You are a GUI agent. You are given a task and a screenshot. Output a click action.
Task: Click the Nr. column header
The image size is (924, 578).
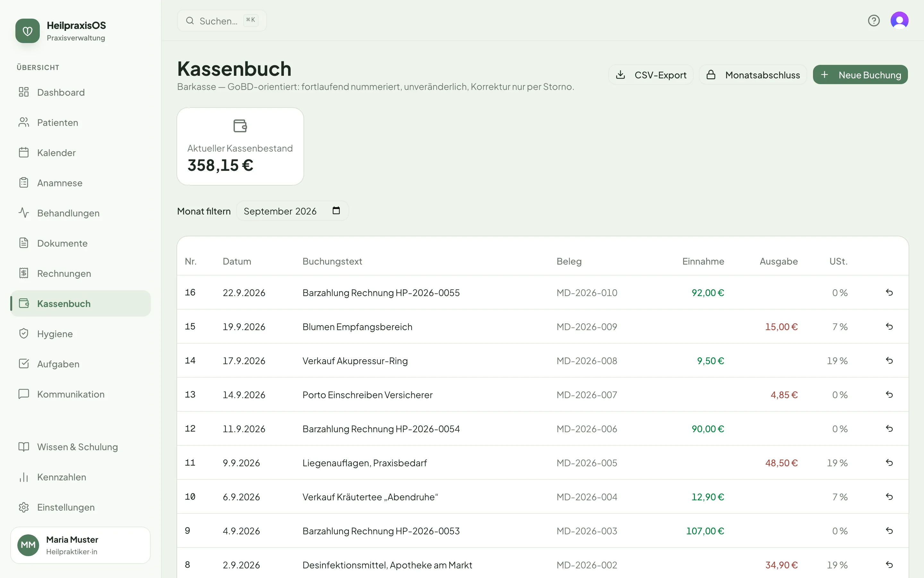191,261
